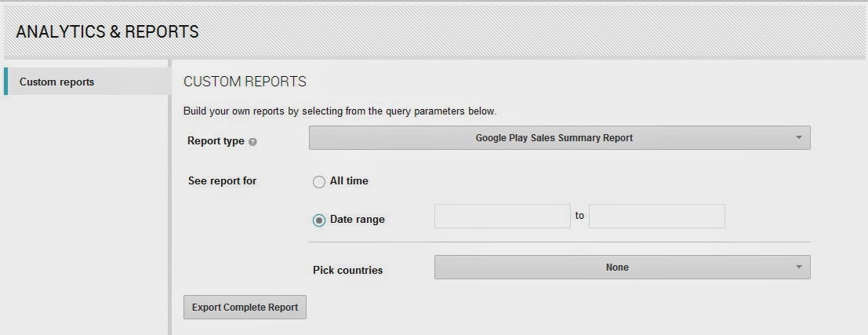Open the Pick countries dropdown showing None

pyautogui.click(x=616, y=268)
